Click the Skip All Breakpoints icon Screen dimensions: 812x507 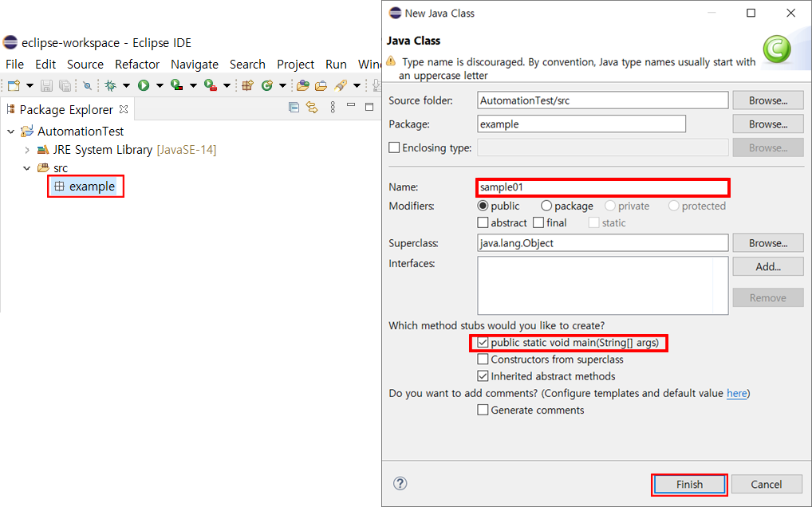point(88,86)
